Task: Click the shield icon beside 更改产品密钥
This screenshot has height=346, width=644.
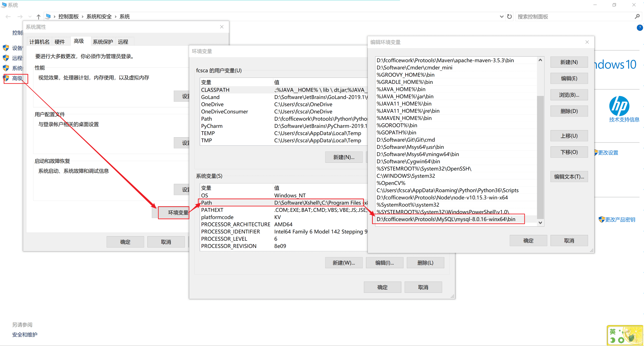Action: click(601, 219)
